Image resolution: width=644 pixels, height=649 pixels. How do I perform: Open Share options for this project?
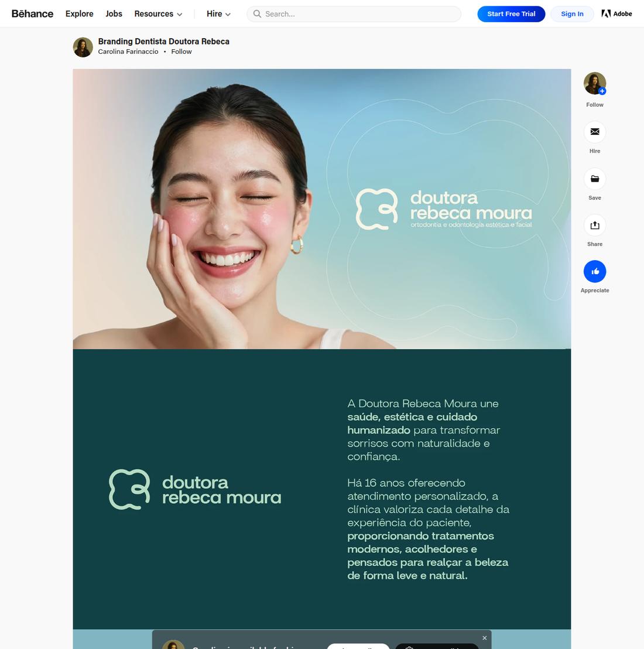point(595,225)
